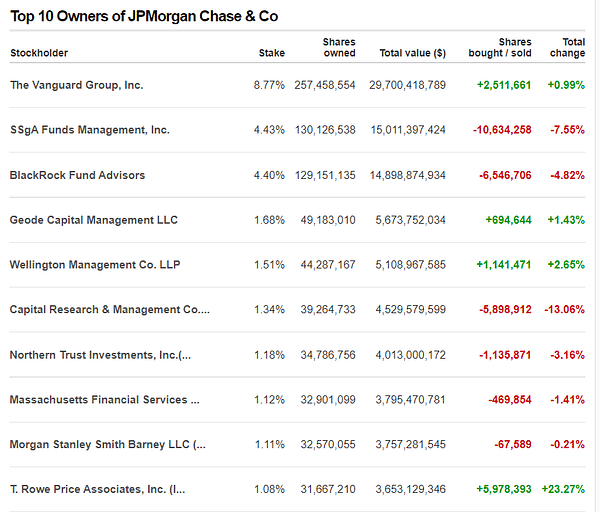Click the -7.55% total change value
Screen dimensions: 600x512
(x=567, y=130)
